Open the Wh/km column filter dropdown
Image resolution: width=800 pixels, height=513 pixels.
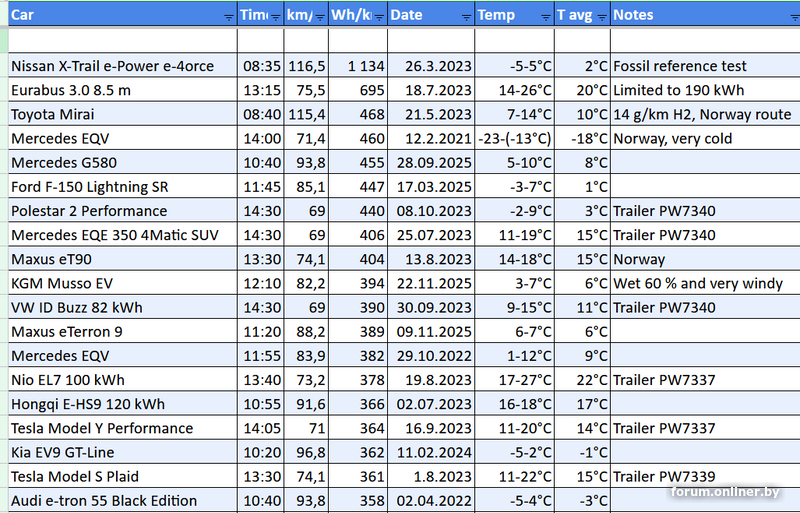(379, 17)
